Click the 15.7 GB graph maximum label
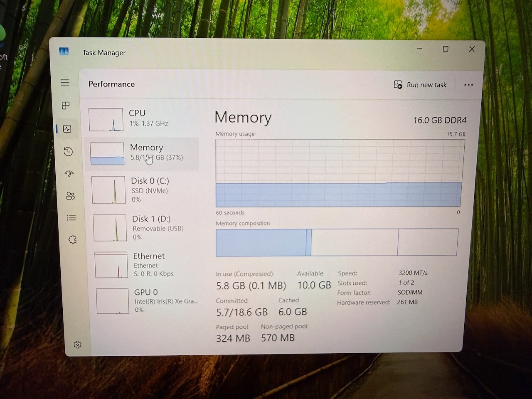Viewport: 532px width, 399px height. tap(456, 134)
